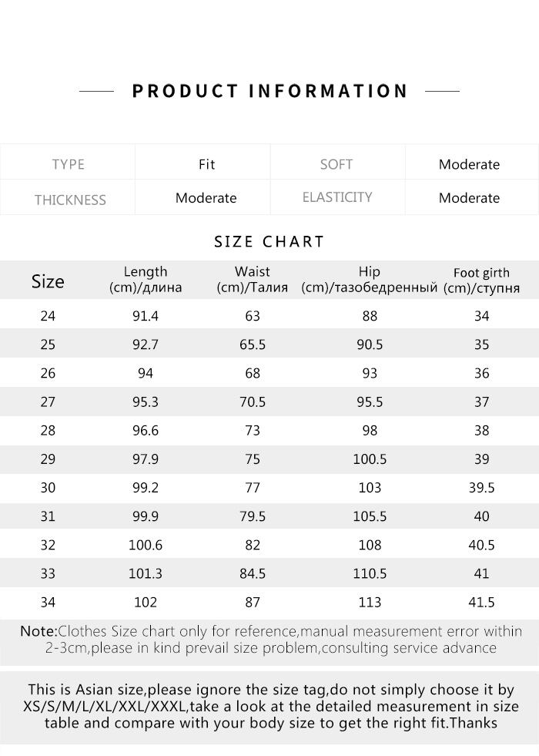
Task: Select the SOFT label cell
Action: click(x=336, y=164)
